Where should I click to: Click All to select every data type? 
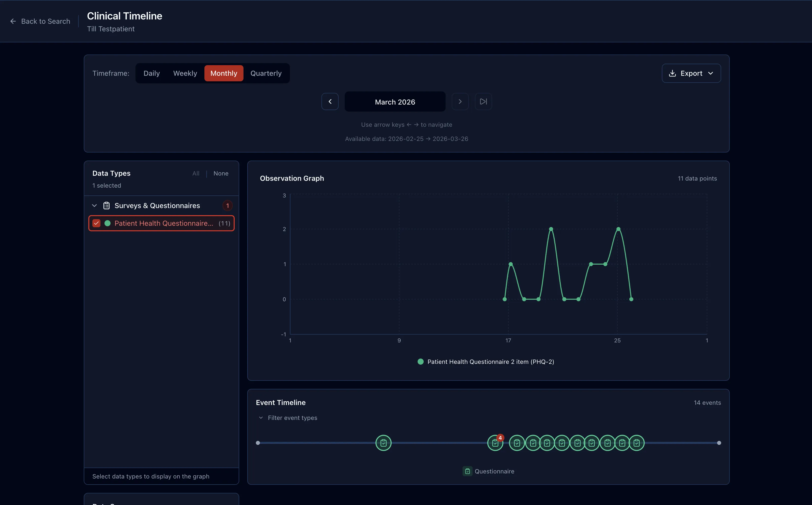click(196, 173)
